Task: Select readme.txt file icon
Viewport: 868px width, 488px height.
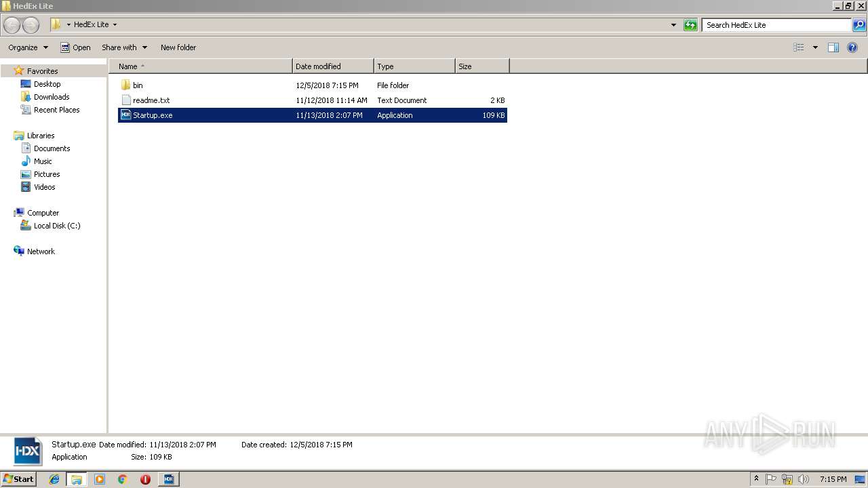Action: pos(125,100)
